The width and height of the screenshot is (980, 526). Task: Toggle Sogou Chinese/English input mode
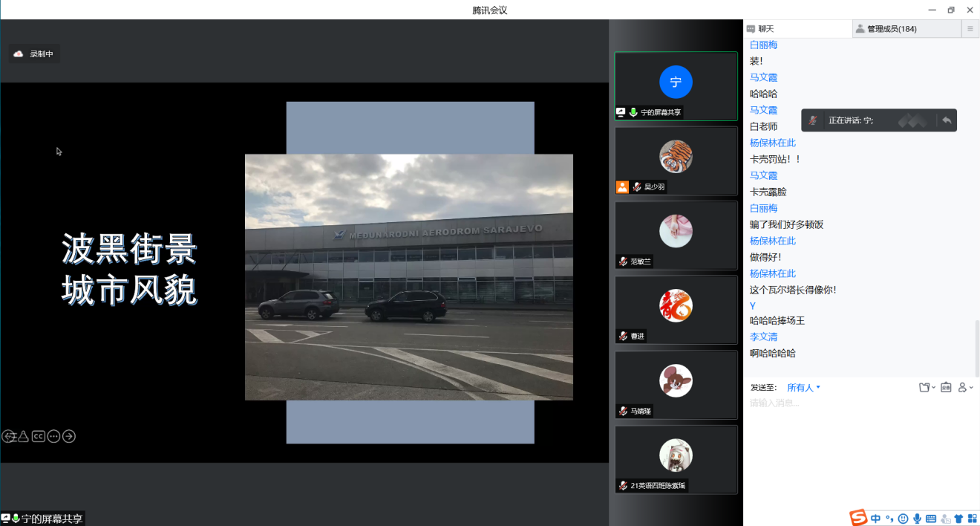point(876,519)
